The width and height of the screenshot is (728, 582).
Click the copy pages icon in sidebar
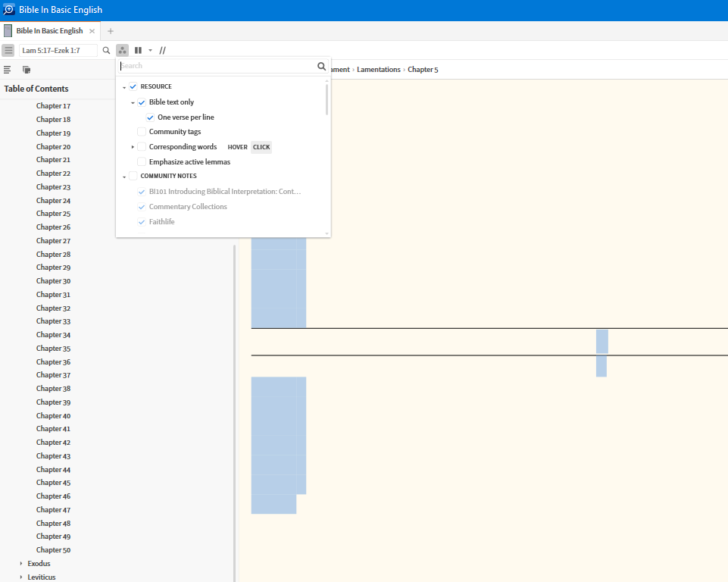click(27, 70)
